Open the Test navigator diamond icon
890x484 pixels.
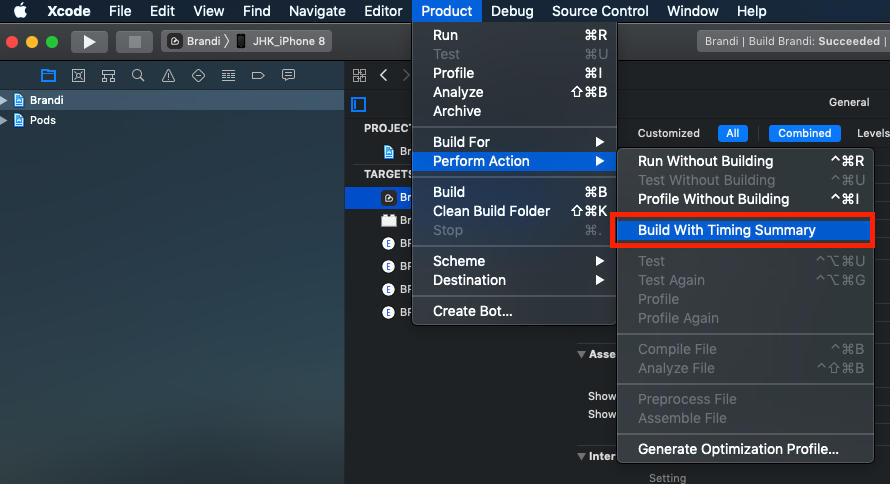[x=198, y=76]
